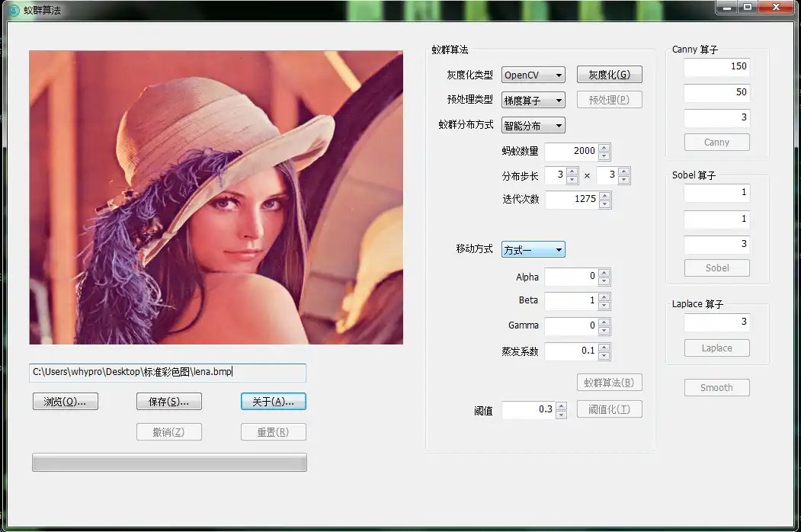
Task: Click Canny field showing 150
Action: pyautogui.click(x=716, y=67)
